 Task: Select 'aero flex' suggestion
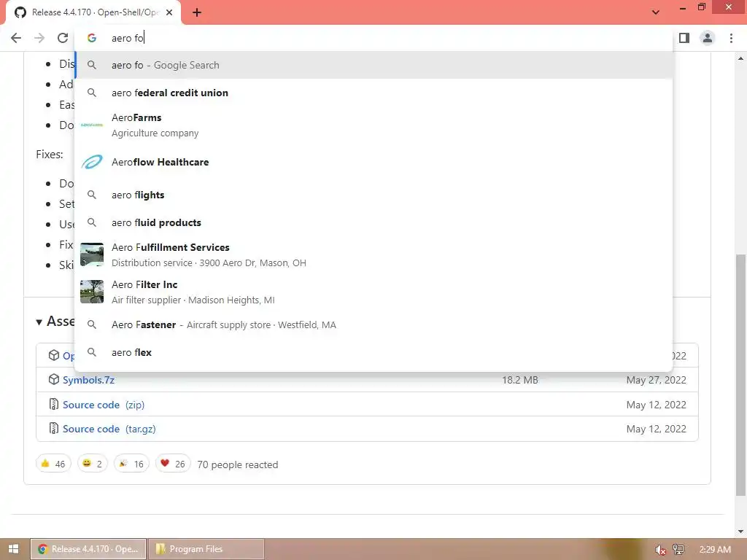click(373, 352)
